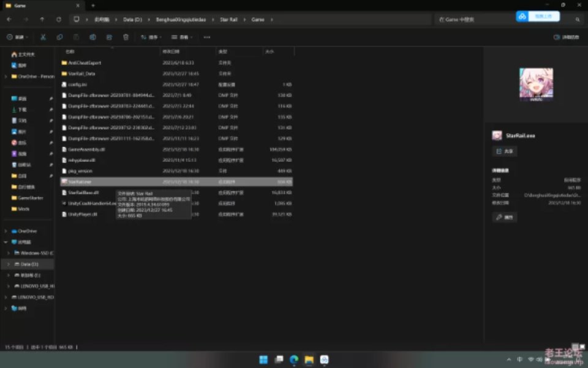The image size is (588, 368).
Task: Rename the selected file via toolbar icon
Action: (92, 37)
